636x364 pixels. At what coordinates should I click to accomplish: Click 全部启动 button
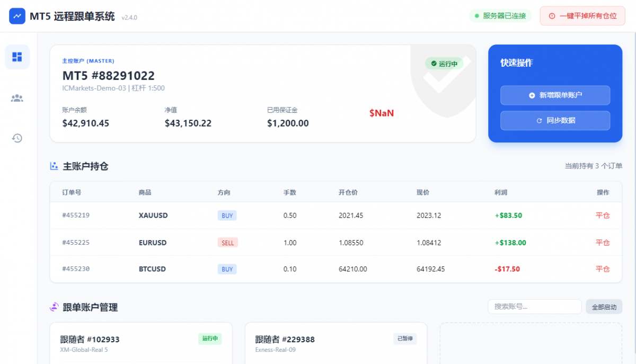click(604, 307)
